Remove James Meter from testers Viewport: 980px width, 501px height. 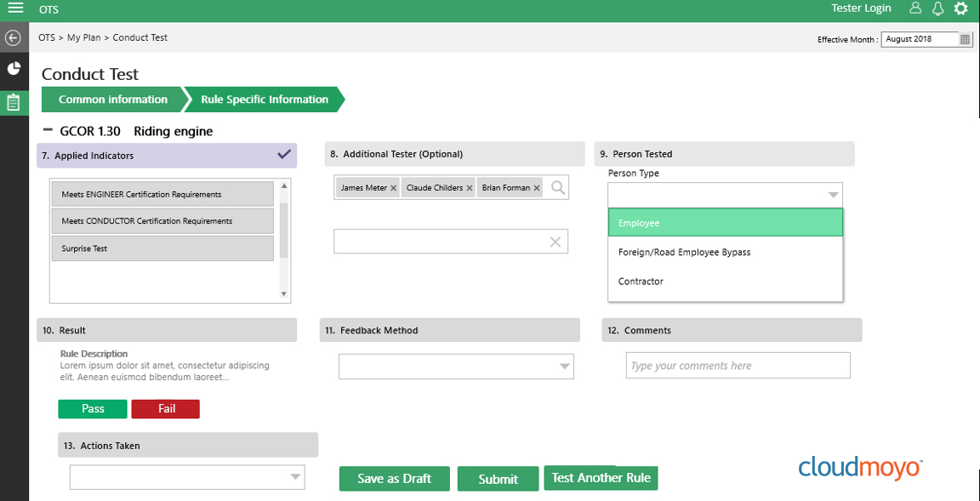point(393,188)
